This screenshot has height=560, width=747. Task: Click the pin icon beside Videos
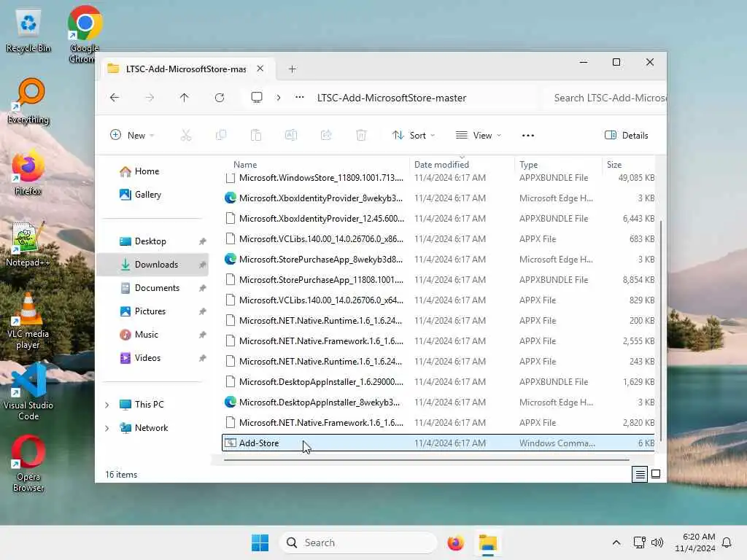(x=203, y=358)
